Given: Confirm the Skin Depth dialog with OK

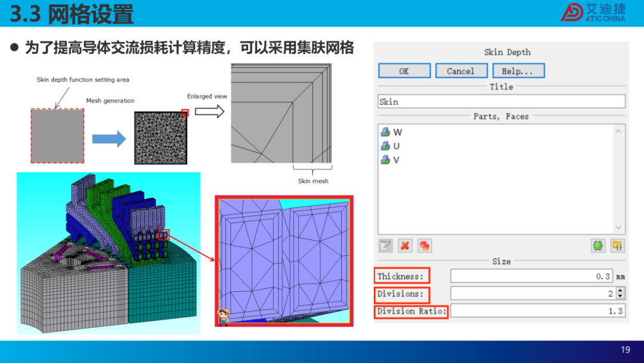Looking at the screenshot, I should tap(404, 70).
